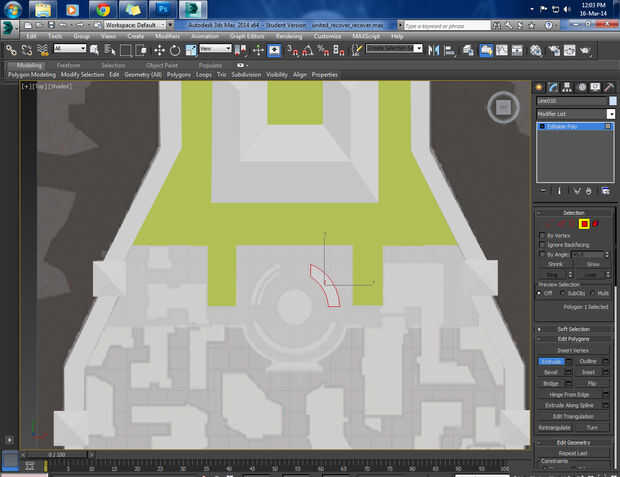
Task: Open the Rendering menu
Action: (289, 36)
